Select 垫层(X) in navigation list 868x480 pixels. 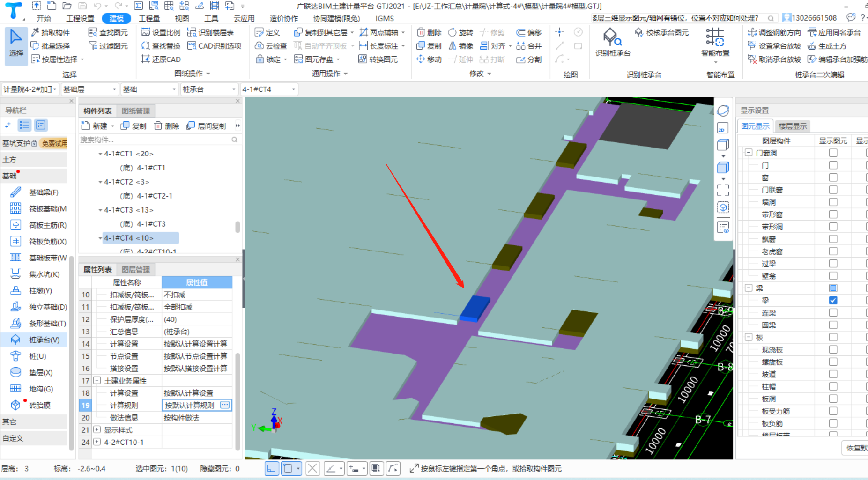31,372
